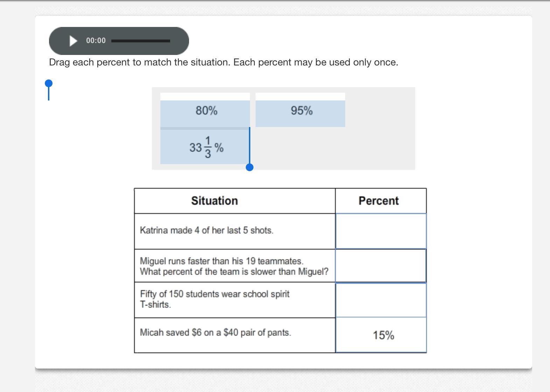This screenshot has height=392, width=550.
Task: Click the audio progress bar
Action: pos(141,41)
